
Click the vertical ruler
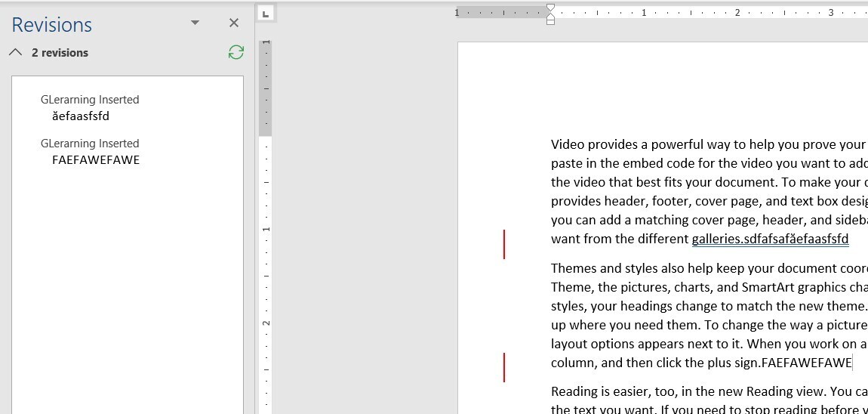266,227
